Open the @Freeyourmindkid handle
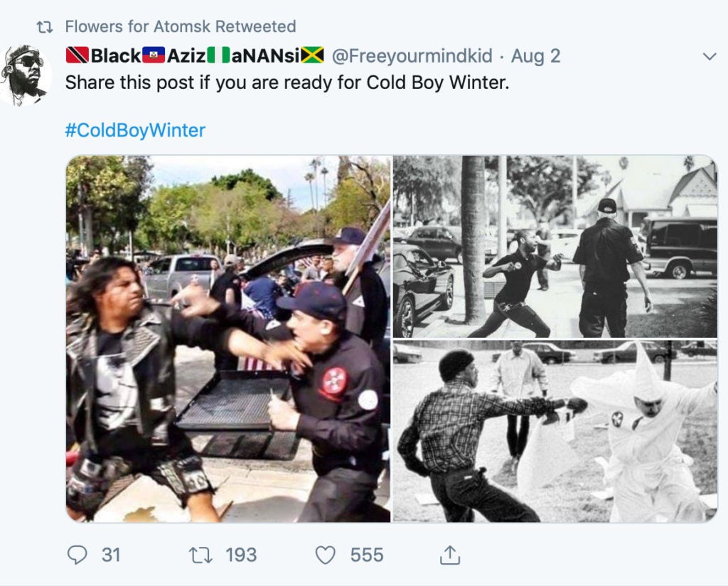This screenshot has height=586, width=728. click(x=412, y=55)
